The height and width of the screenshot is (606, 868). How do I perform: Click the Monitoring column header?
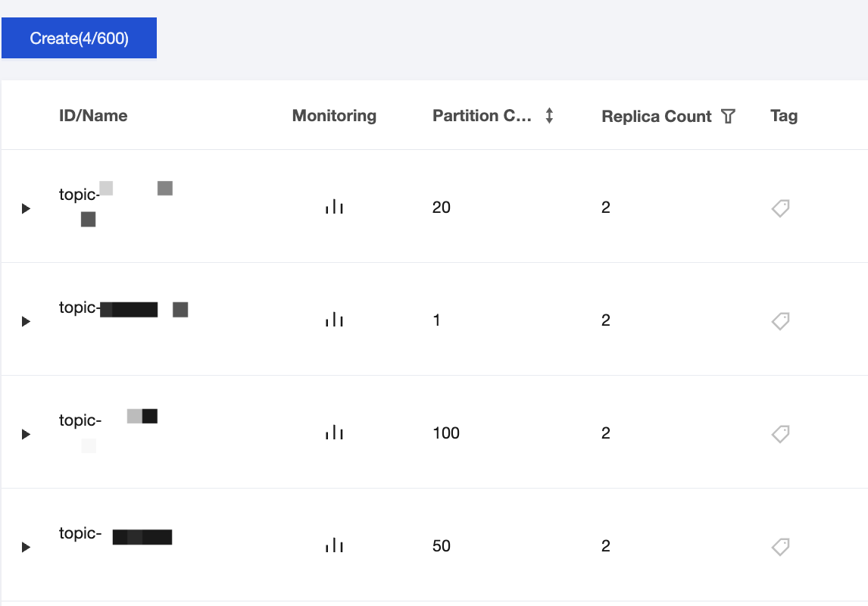(334, 116)
